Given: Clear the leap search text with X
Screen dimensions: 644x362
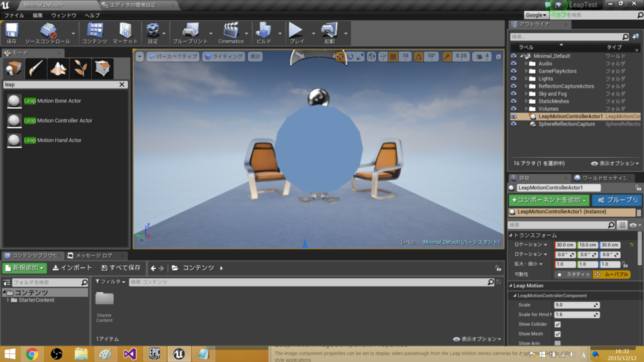Looking at the screenshot, I should point(122,85).
